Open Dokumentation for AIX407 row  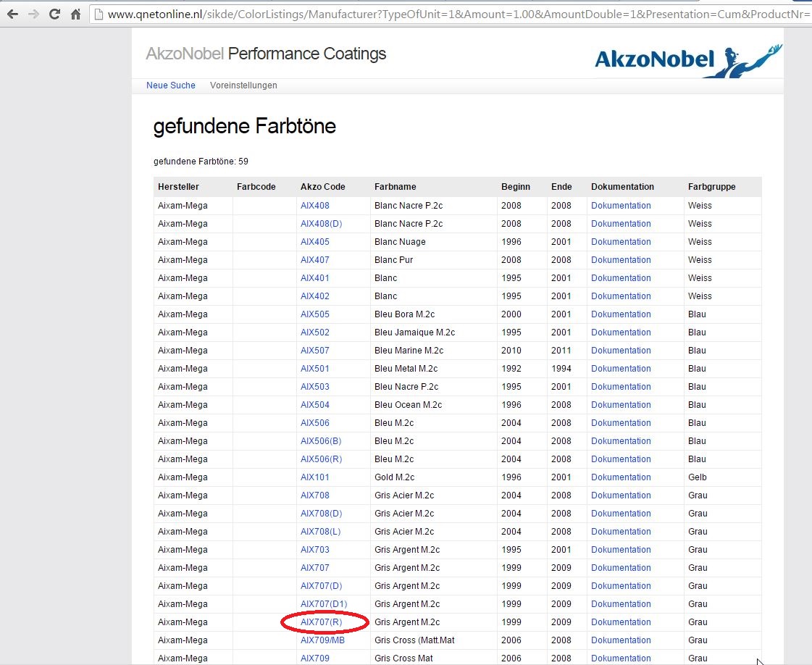(621, 260)
